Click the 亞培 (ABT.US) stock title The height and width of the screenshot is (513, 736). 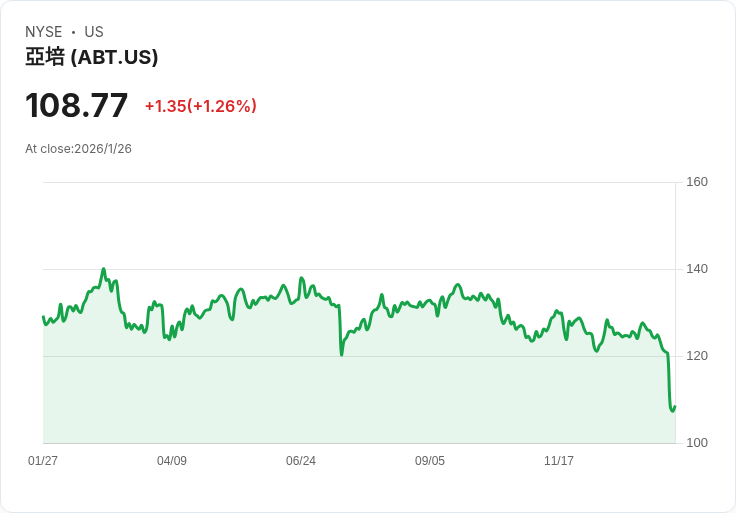pyautogui.click(x=92, y=58)
